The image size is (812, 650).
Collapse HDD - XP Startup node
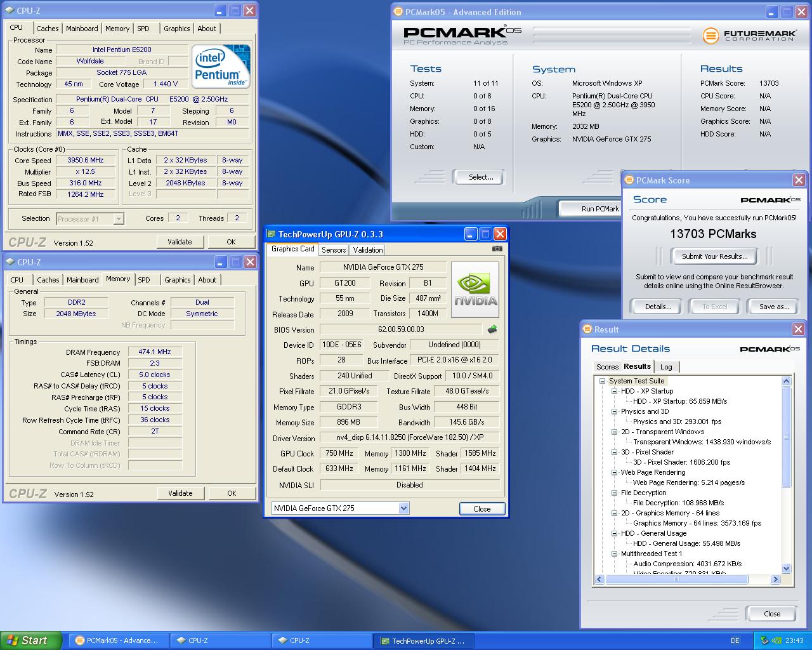614,391
